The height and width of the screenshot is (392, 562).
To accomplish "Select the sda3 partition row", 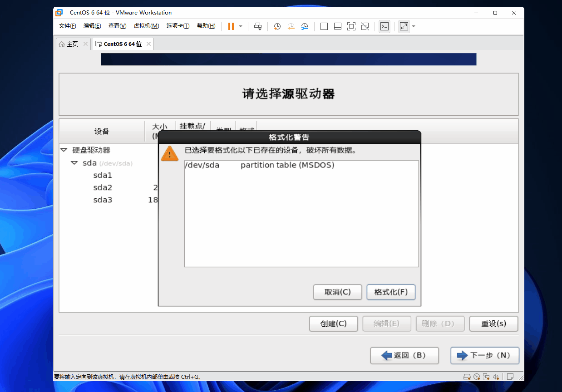I will pos(103,200).
